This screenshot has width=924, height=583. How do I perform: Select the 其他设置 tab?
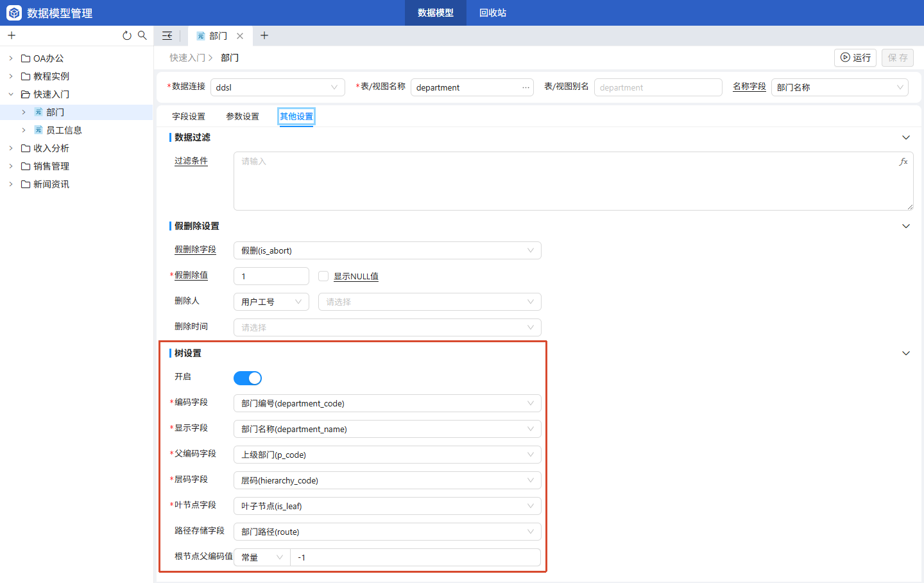(x=296, y=116)
